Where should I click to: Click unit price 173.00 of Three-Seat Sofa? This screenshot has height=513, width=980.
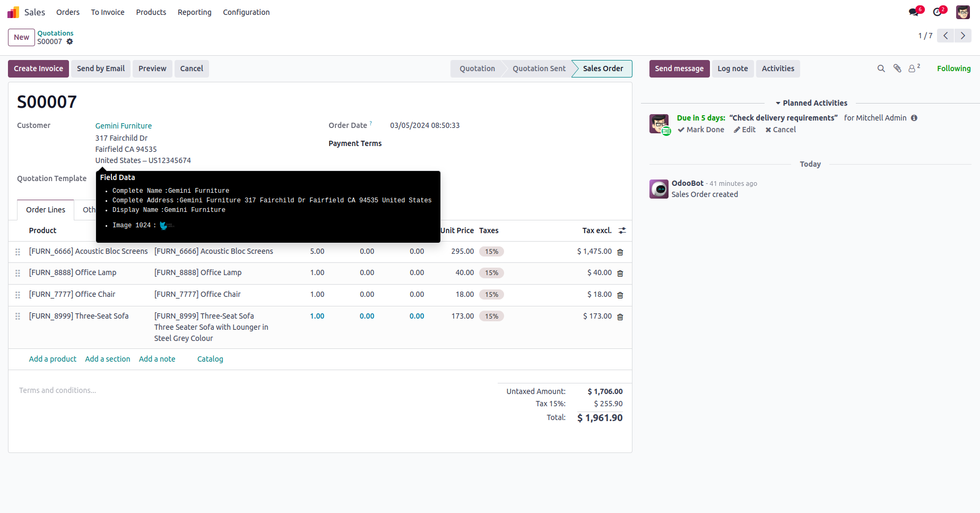(x=463, y=316)
